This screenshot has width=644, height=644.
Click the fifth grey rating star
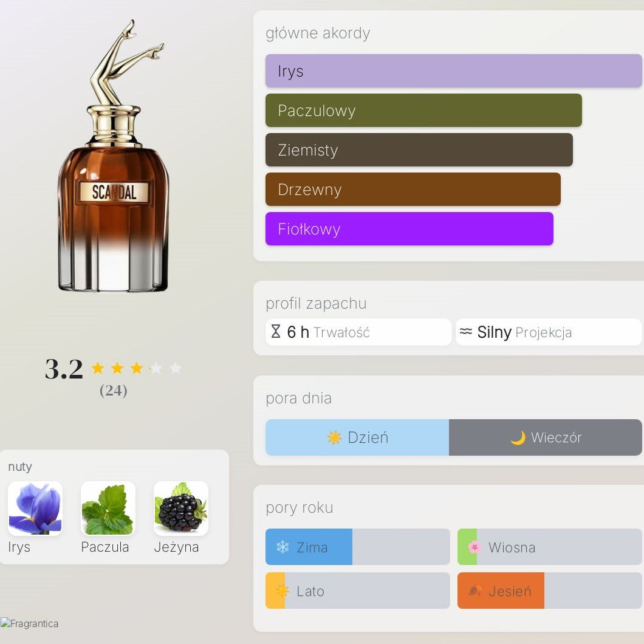click(176, 368)
